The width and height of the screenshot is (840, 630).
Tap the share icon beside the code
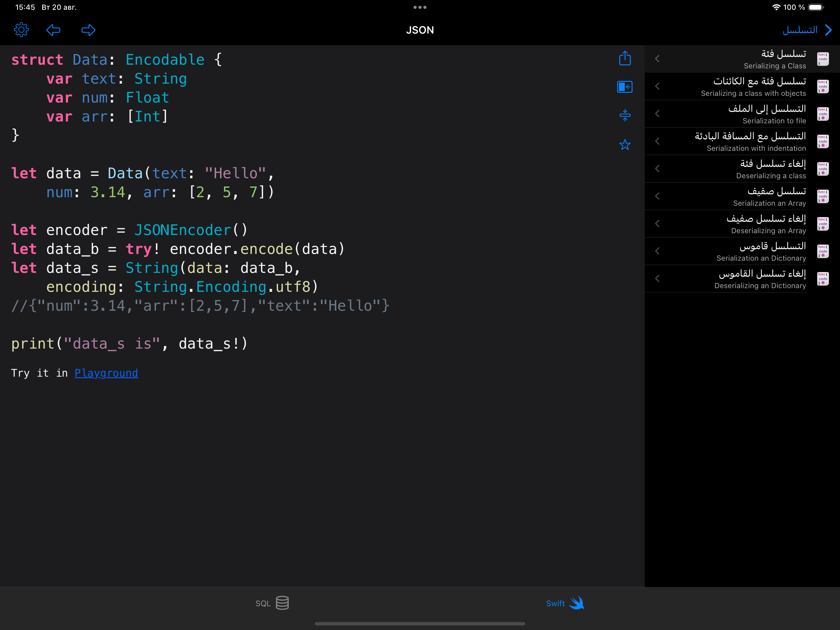(x=625, y=58)
